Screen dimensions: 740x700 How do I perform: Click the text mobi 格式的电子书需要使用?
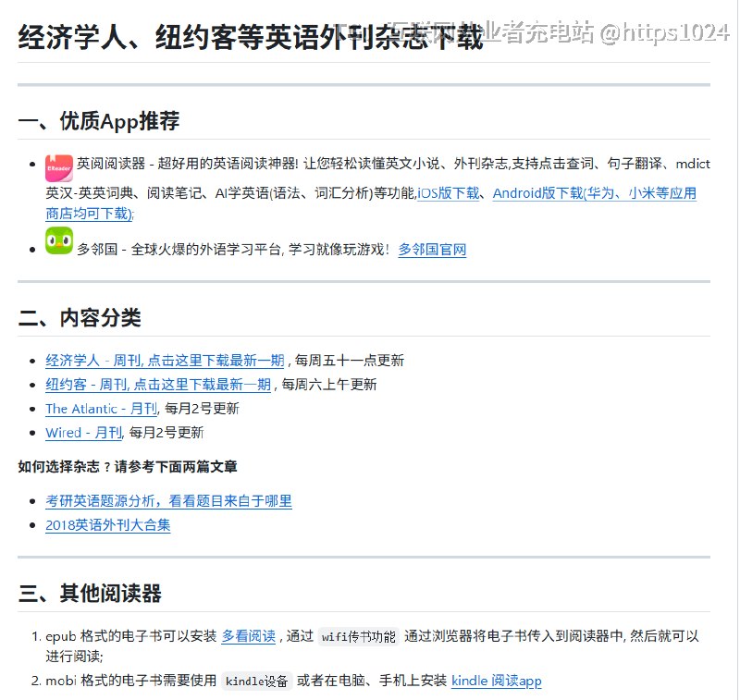coord(131,681)
